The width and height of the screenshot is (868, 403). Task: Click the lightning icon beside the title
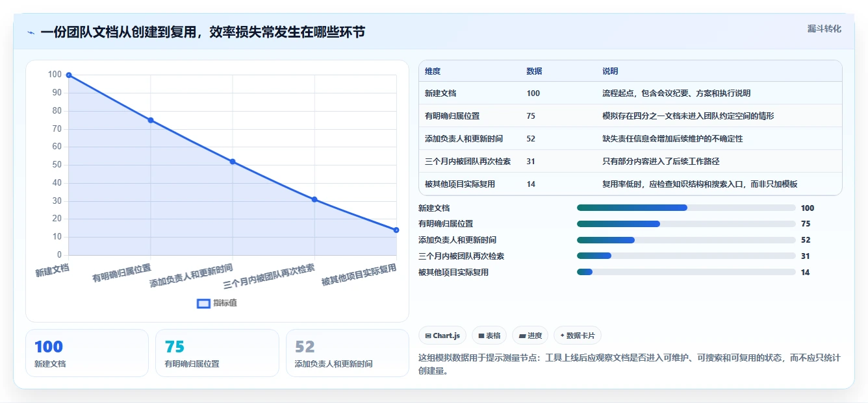tap(31, 32)
